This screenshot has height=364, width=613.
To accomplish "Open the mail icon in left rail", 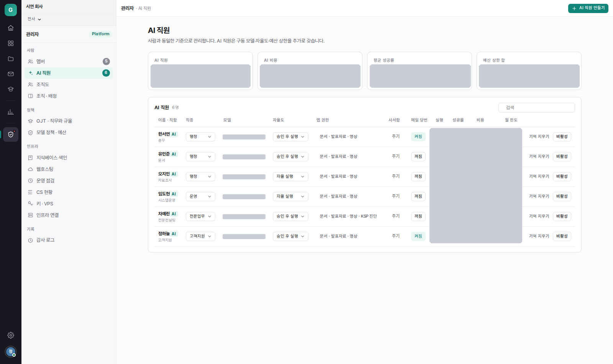I will coord(11,74).
